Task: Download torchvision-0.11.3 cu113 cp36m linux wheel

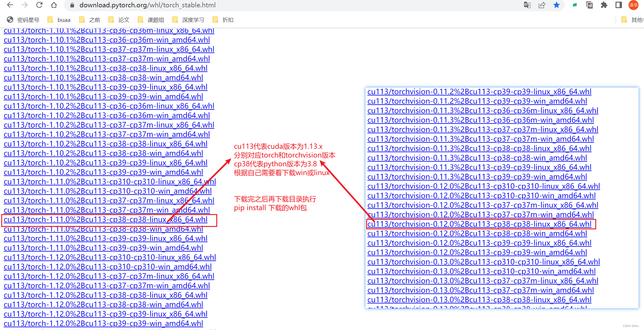Action: tap(483, 111)
